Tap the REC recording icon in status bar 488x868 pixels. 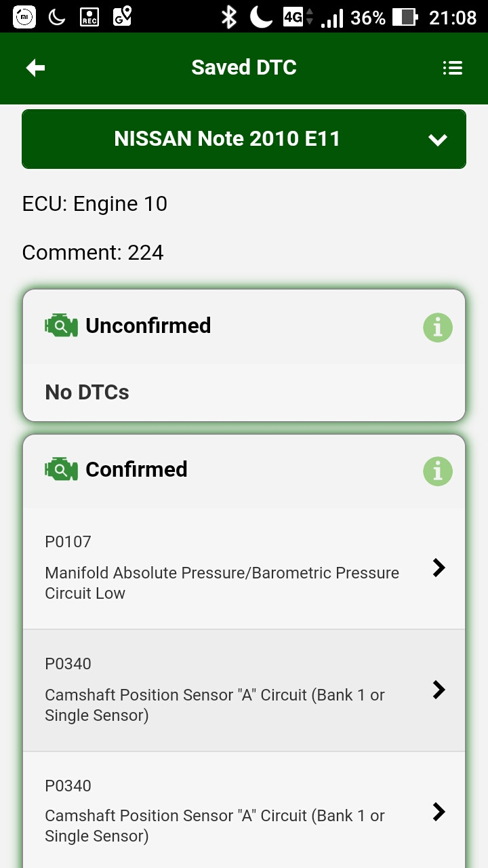click(89, 17)
